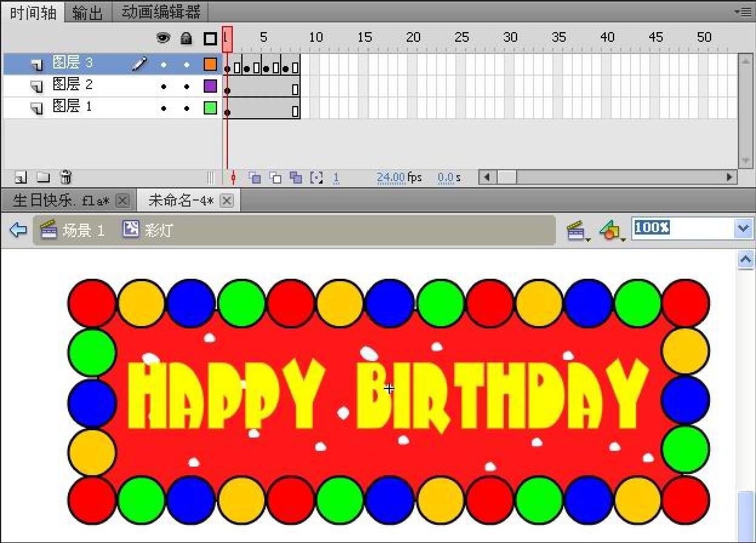
Task: Click the layer page icon of 图层 1
Action: click(x=38, y=109)
